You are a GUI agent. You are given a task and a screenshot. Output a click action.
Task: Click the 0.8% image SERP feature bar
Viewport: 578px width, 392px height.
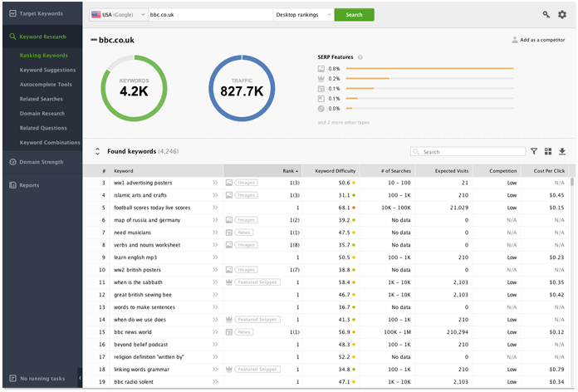pos(429,69)
